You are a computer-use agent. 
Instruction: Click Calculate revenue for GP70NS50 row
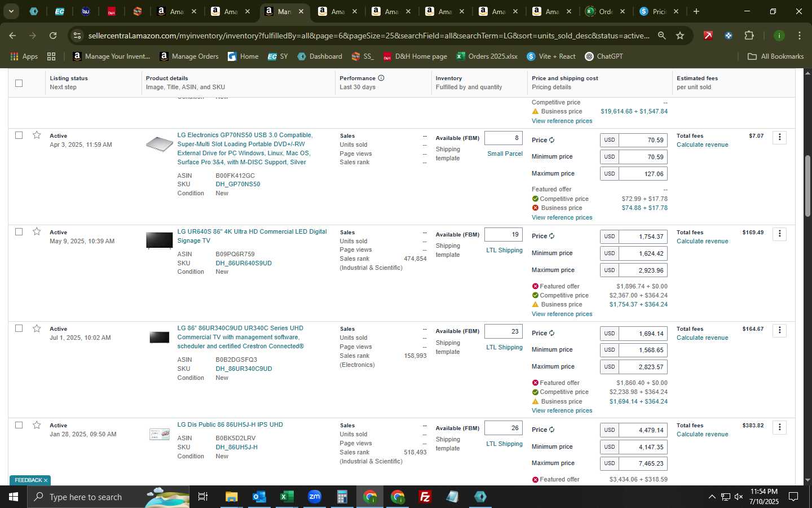coord(702,144)
